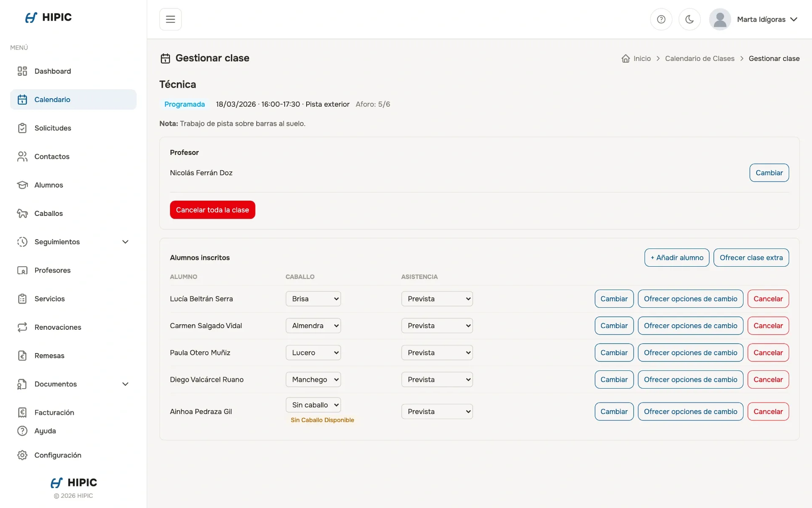Open the Marta Idígoras user dropdown
The image size is (812, 508).
(x=754, y=19)
